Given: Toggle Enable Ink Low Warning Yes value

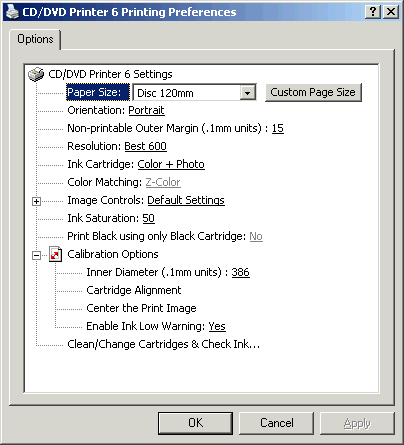Looking at the screenshot, I should pos(217,326).
